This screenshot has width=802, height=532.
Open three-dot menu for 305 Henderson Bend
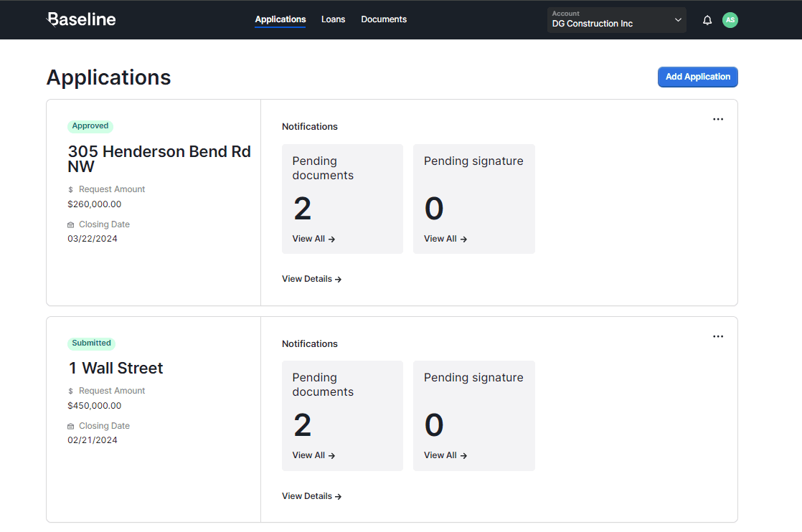717,119
